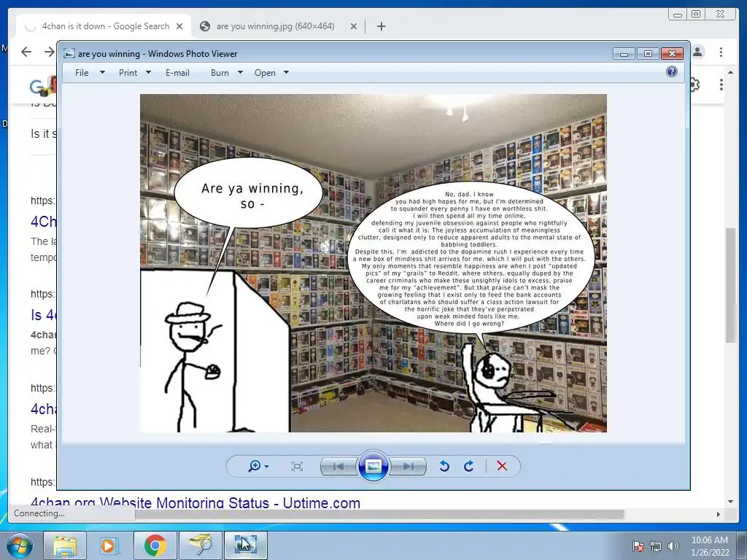Open Photo Viewer help
The width and height of the screenshot is (747, 560).
[x=672, y=72]
